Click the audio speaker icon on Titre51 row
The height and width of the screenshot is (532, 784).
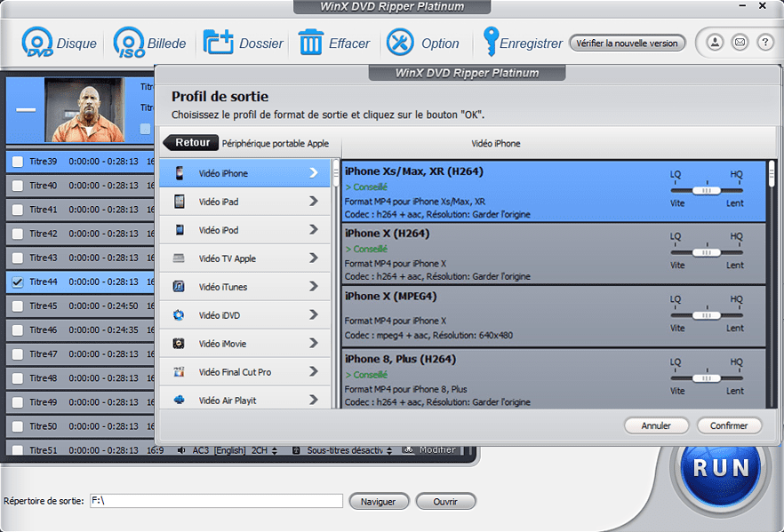(181, 450)
